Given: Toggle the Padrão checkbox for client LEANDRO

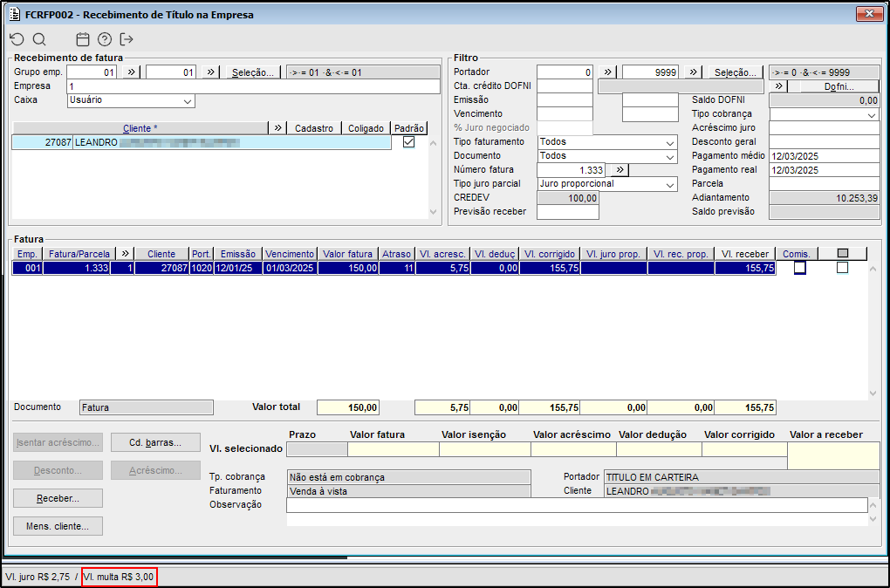Looking at the screenshot, I should 408,142.
